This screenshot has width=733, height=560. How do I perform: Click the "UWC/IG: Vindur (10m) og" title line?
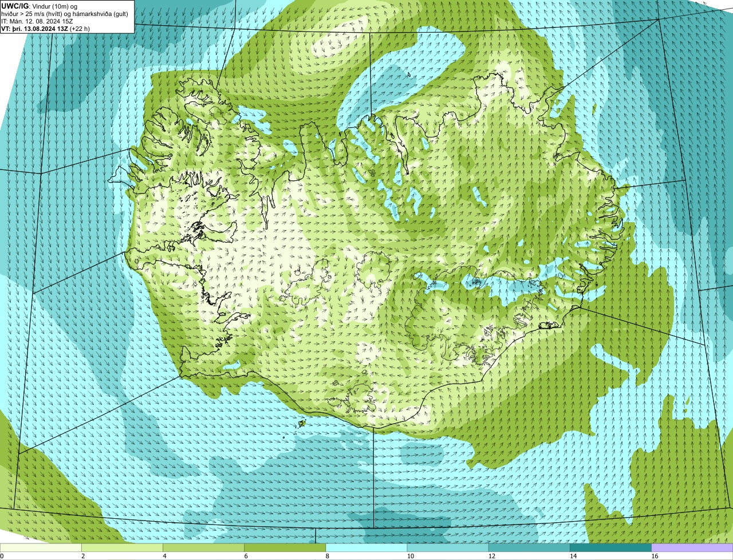tap(40, 6)
